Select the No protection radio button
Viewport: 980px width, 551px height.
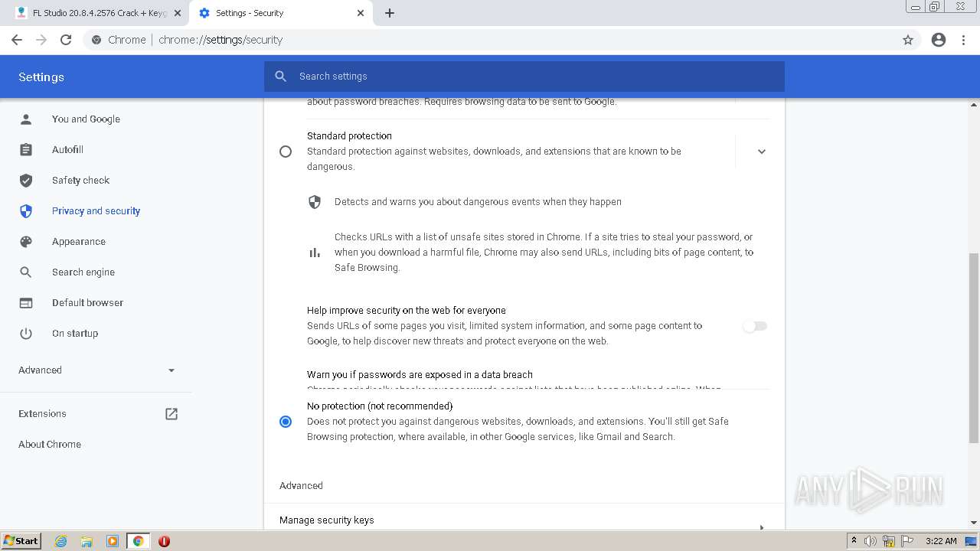pos(286,422)
